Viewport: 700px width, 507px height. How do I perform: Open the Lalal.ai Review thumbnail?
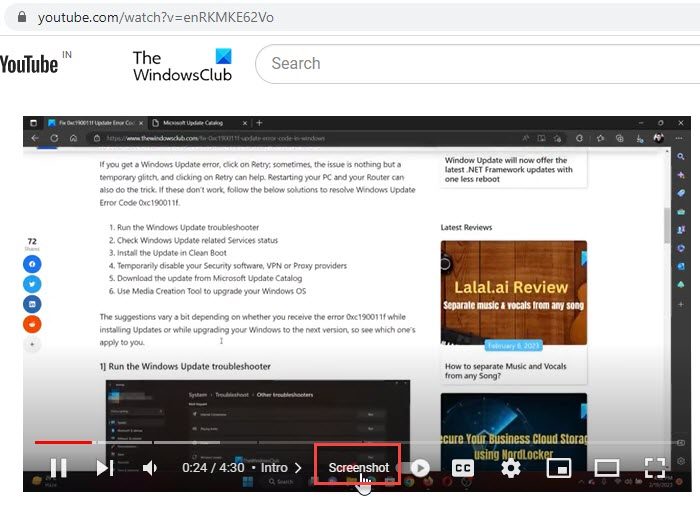[514, 293]
